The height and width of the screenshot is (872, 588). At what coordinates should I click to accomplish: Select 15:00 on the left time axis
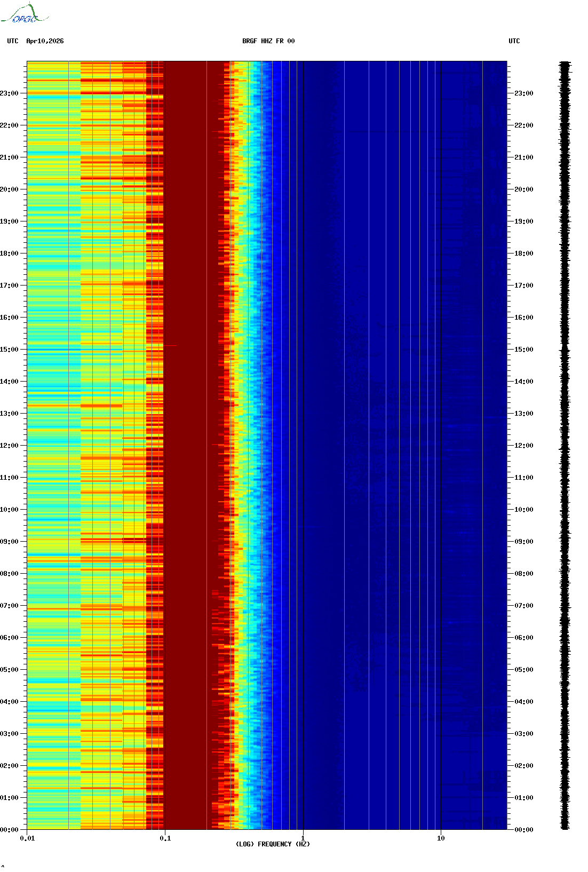pyautogui.click(x=9, y=350)
